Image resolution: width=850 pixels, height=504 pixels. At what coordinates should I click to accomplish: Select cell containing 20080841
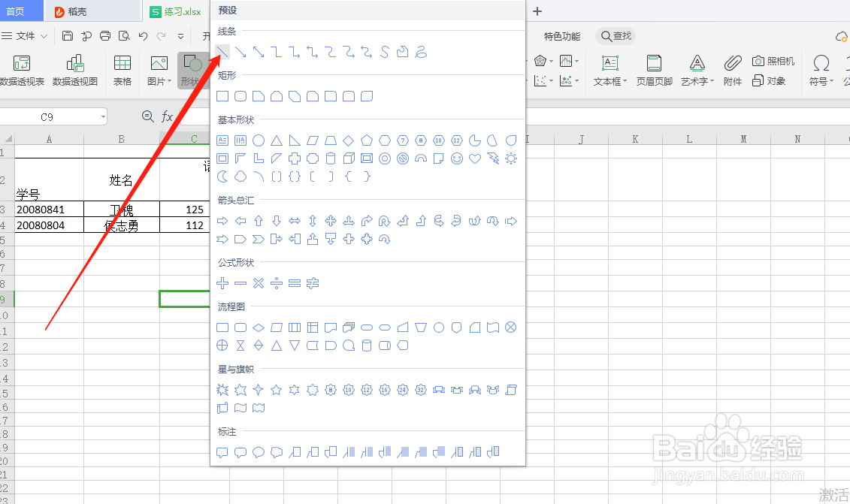pos(50,210)
